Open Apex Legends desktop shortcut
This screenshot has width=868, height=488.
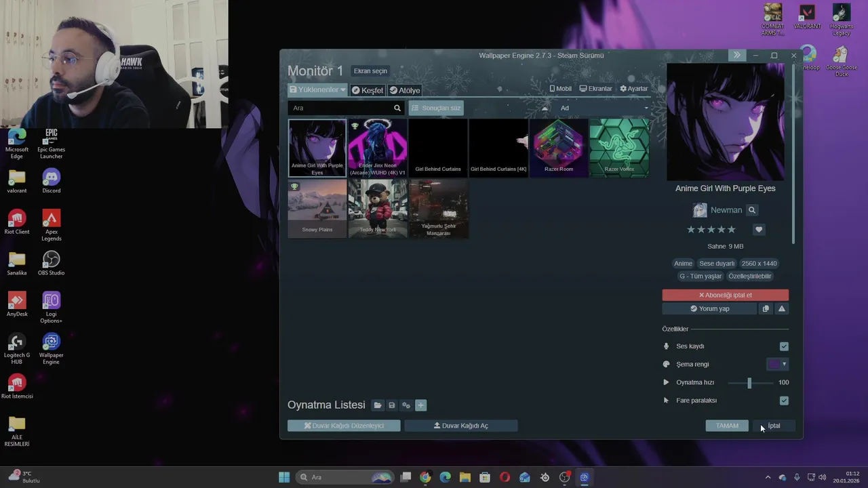click(51, 226)
